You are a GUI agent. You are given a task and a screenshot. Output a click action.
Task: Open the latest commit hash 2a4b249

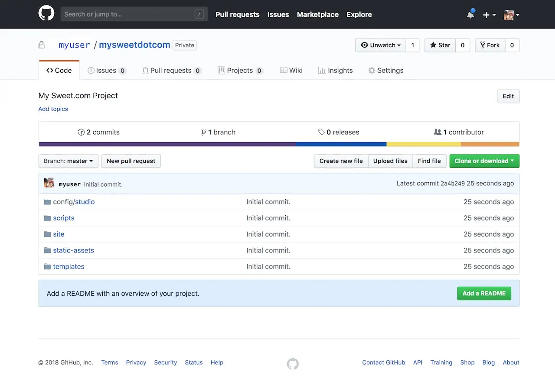(453, 183)
